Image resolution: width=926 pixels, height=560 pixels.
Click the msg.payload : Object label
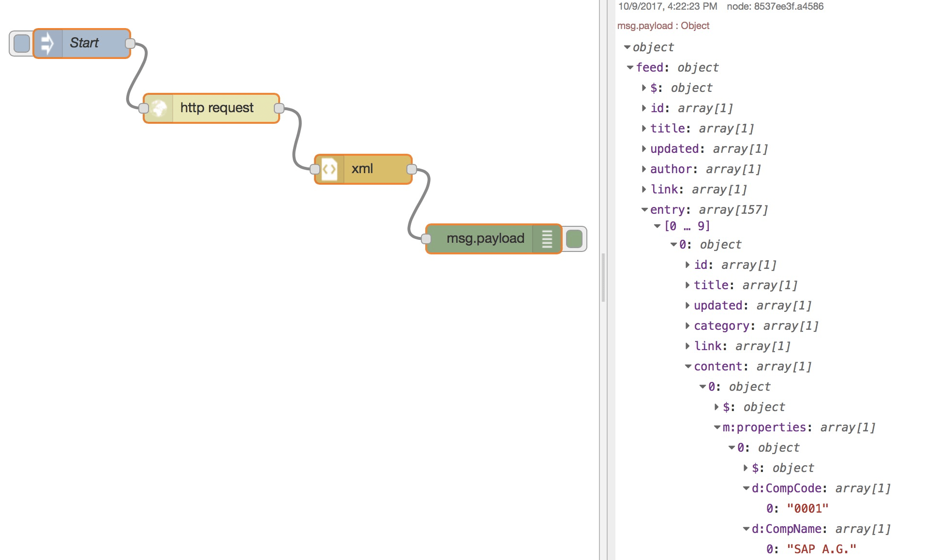(x=663, y=25)
